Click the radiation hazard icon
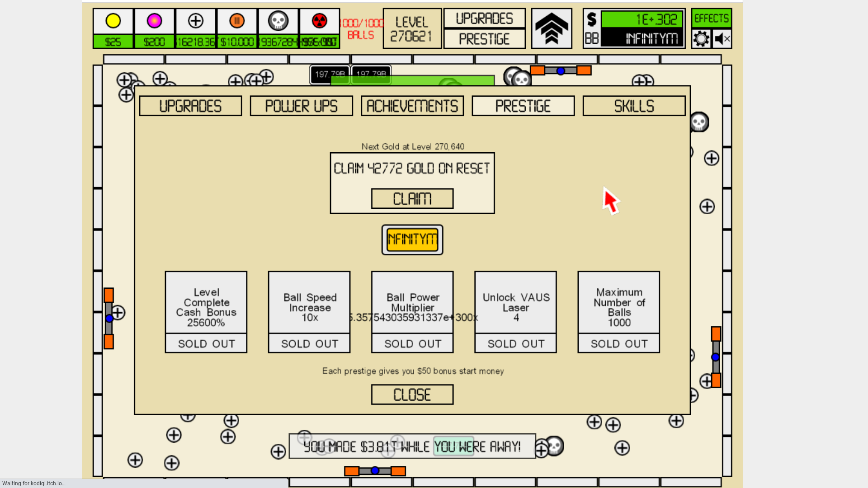 [319, 21]
